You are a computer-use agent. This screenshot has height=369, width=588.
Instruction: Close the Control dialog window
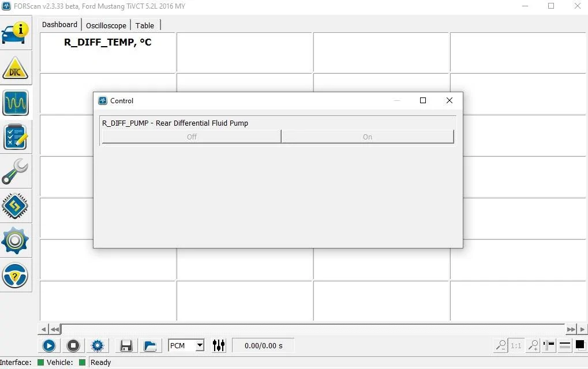pyautogui.click(x=450, y=100)
